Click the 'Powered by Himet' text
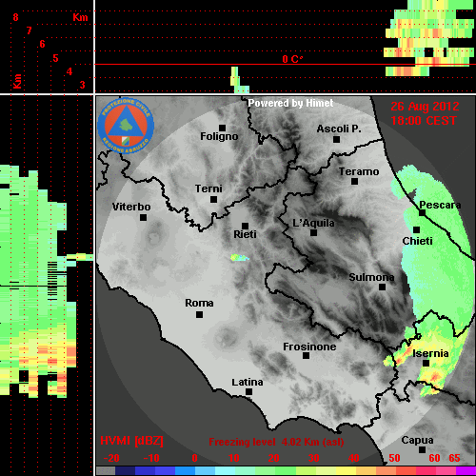 [x=290, y=103]
